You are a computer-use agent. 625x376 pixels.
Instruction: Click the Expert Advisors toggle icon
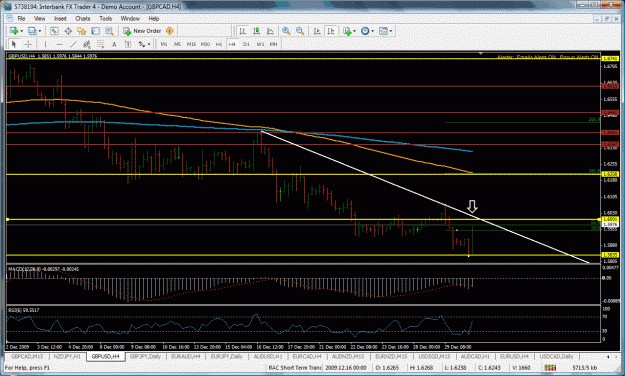(170, 31)
